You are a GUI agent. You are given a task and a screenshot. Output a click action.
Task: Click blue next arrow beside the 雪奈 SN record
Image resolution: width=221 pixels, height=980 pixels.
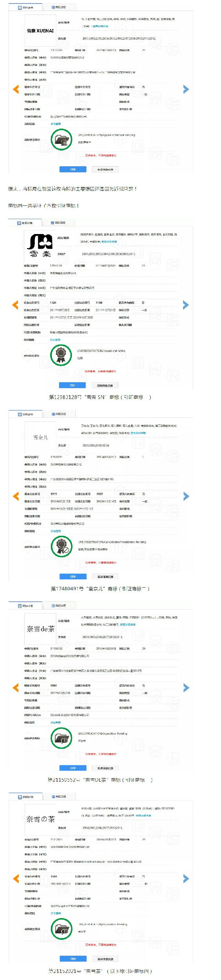coord(186,305)
